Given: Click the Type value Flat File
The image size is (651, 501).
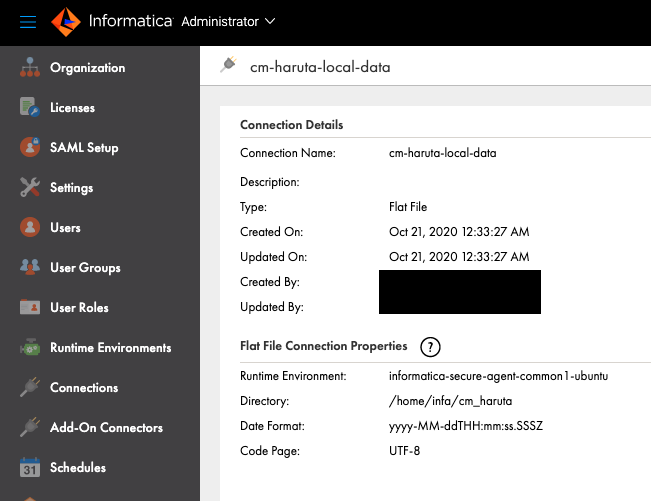Looking at the screenshot, I should coord(408,207).
